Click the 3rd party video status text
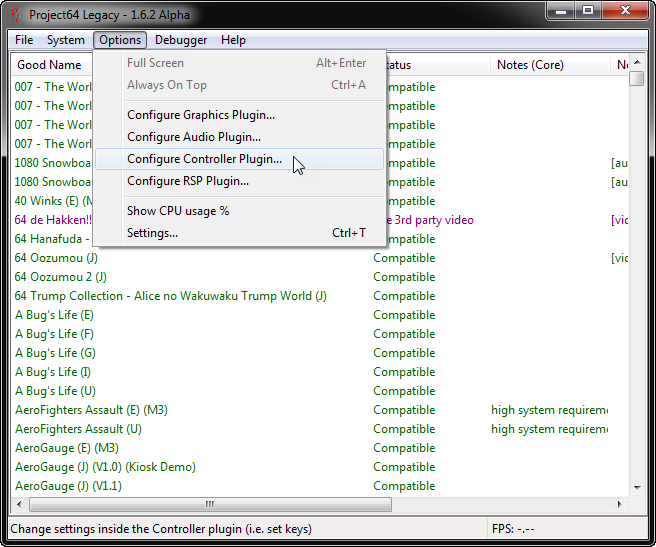This screenshot has height=547, width=656. (x=430, y=220)
